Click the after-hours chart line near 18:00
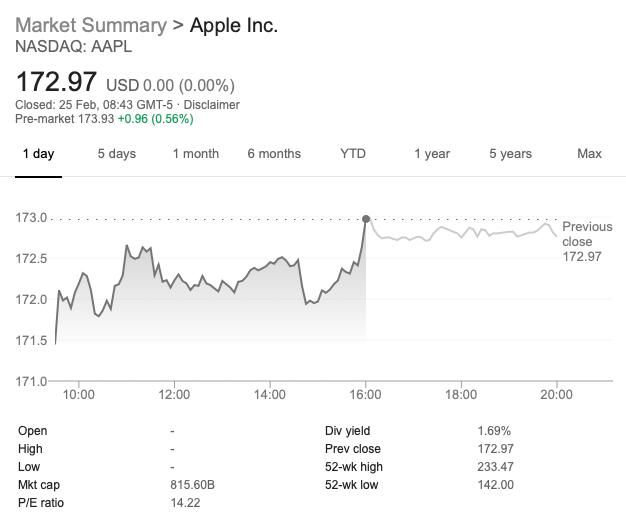 [x=460, y=234]
